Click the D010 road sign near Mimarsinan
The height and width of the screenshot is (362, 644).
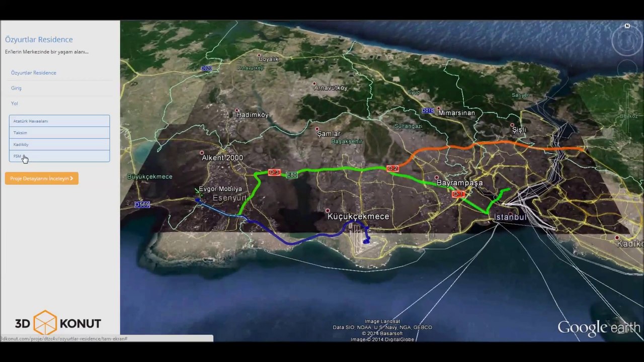tap(428, 111)
